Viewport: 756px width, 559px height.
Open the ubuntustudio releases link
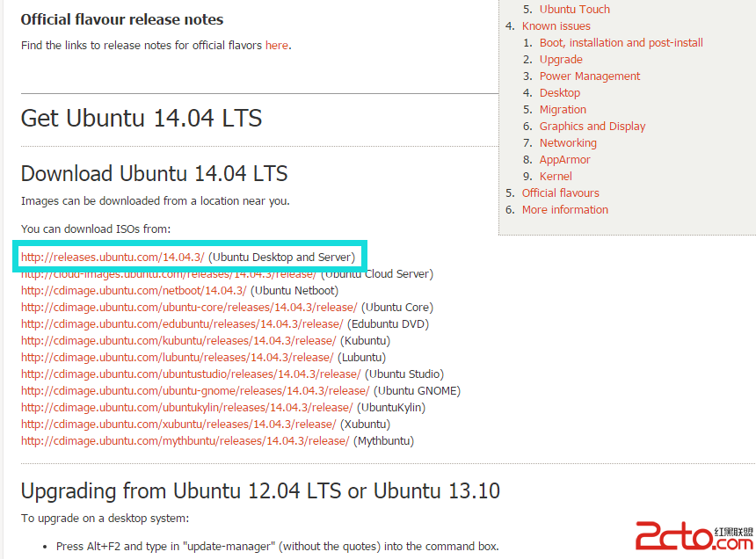point(191,374)
